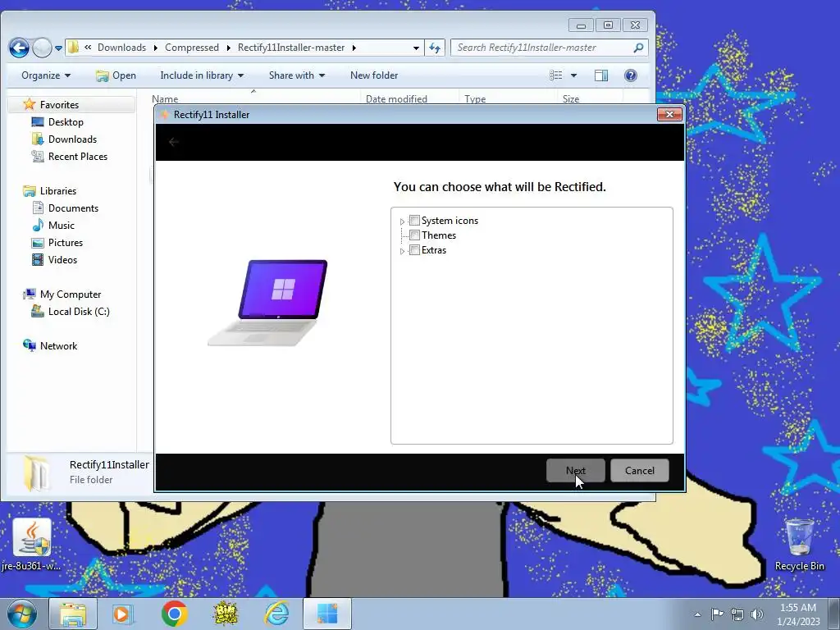Open the Pictures library
The height and width of the screenshot is (630, 840).
point(66,243)
